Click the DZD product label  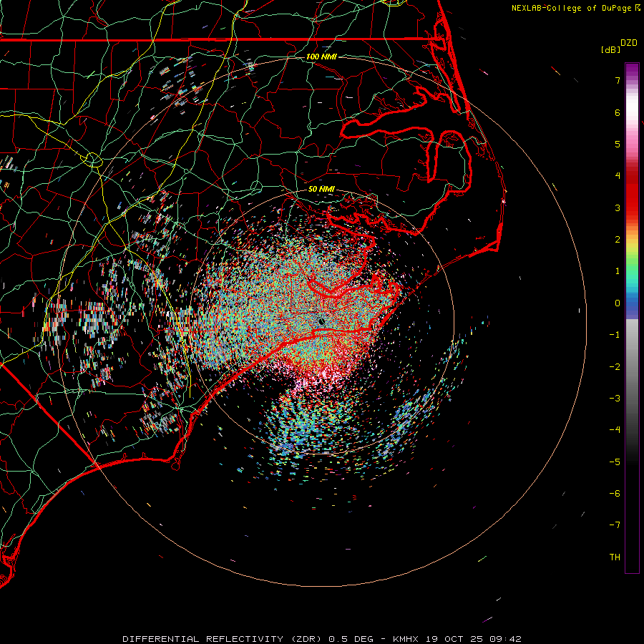pos(629,43)
